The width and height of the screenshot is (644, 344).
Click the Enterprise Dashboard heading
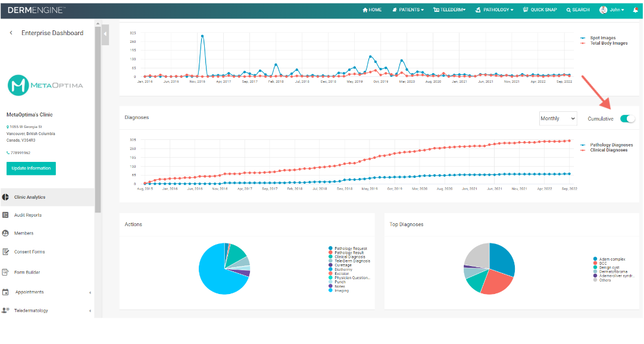(x=52, y=33)
